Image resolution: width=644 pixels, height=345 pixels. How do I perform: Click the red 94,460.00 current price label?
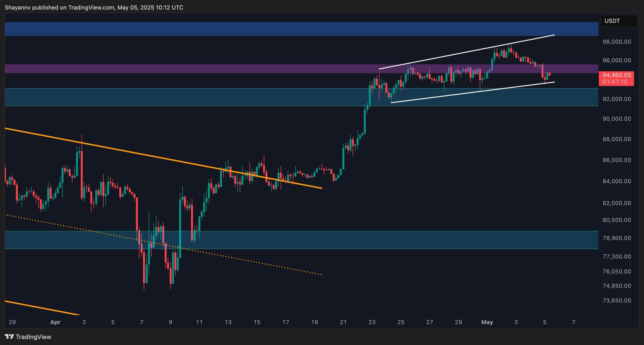616,75
